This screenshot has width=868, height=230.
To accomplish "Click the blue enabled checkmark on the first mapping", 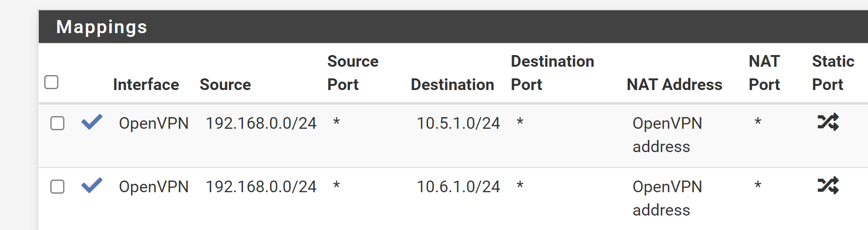I will 92,122.
